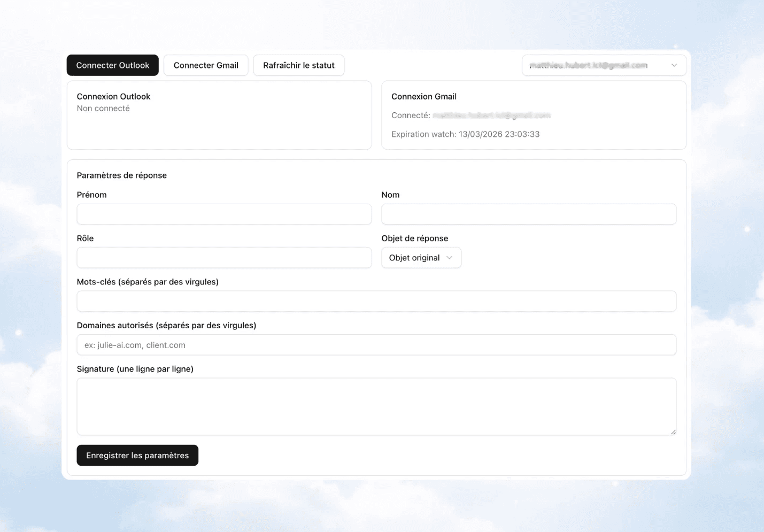Click inside the Signature text area
Viewport: 764px width, 532px height.
coord(376,405)
